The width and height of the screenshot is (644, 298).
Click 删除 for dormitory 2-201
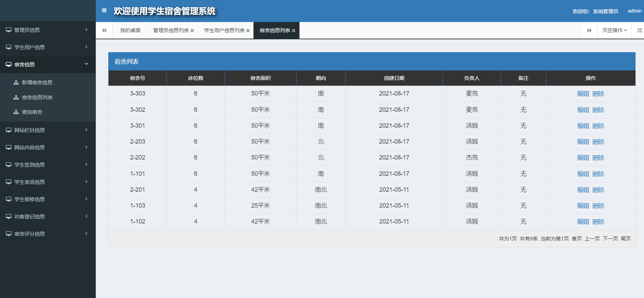pos(598,190)
